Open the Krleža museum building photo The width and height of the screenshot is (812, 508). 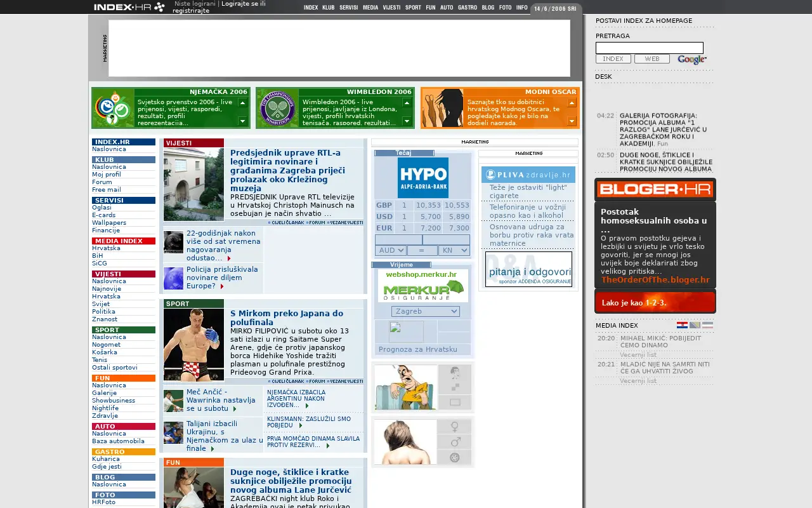[x=193, y=184]
